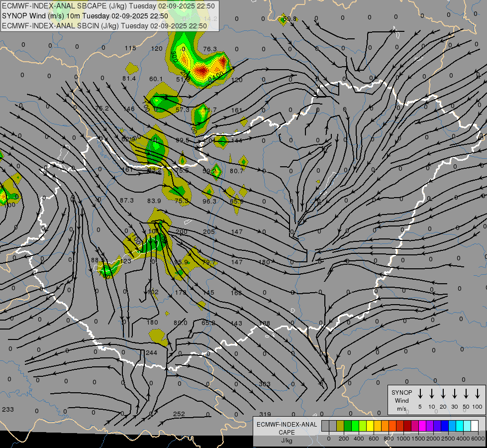Click the wind arrow above the 50 m/s label
This screenshot has height=448, width=487.
pos(466,394)
